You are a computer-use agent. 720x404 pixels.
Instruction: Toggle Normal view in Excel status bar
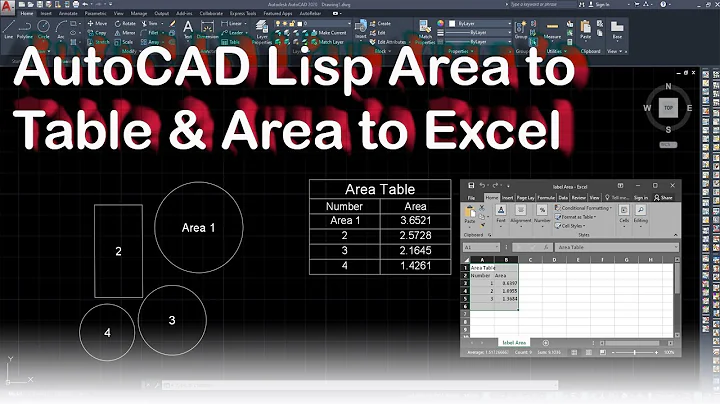click(x=574, y=353)
